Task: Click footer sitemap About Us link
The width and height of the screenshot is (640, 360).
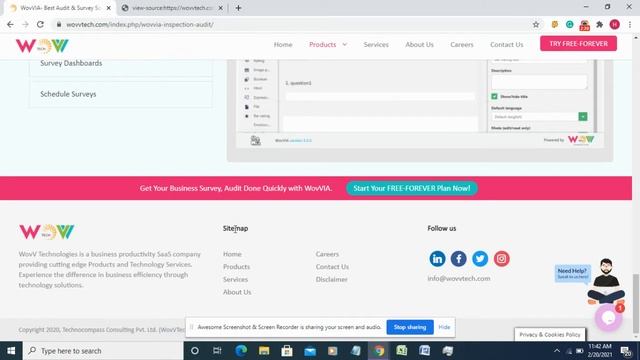Action: click(x=237, y=292)
